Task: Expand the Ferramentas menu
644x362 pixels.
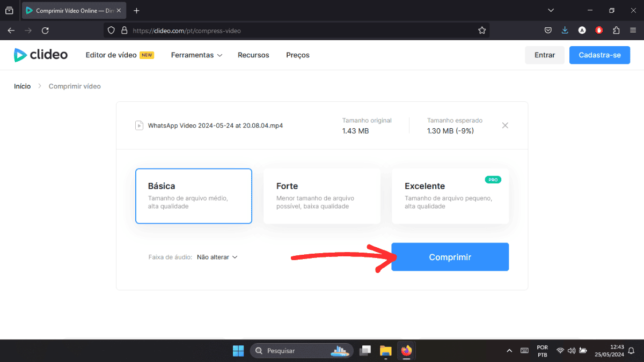Action: coord(196,55)
